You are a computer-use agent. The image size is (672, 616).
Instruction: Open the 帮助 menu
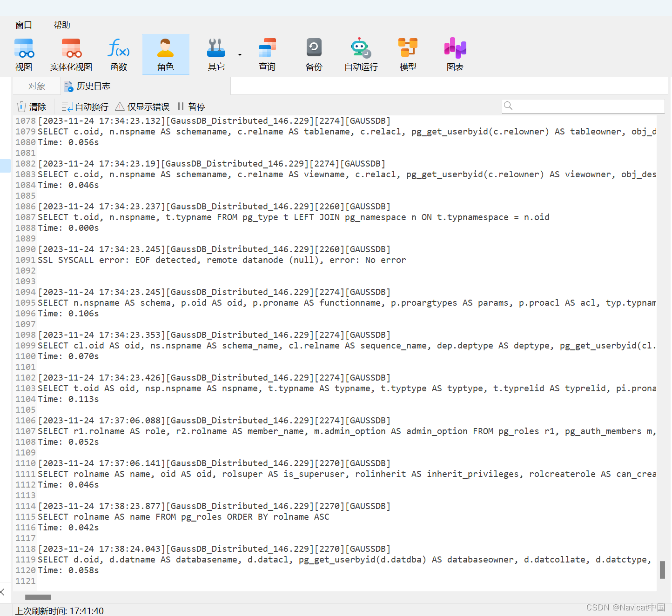[x=62, y=25]
